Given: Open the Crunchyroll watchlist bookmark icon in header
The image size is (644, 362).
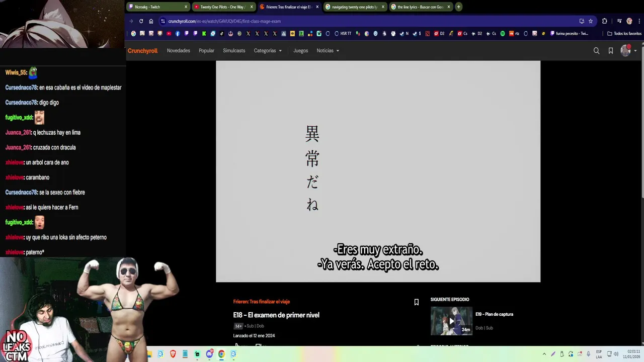Looking at the screenshot, I should click(x=611, y=51).
